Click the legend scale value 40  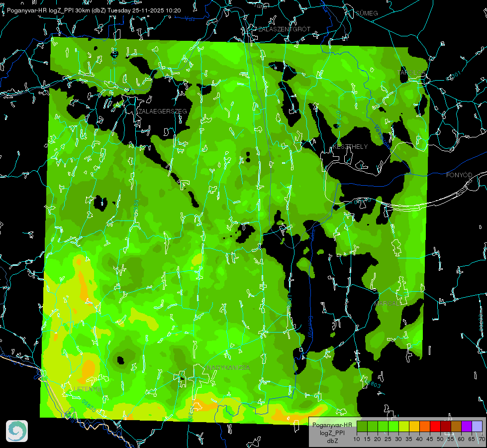[419, 439]
